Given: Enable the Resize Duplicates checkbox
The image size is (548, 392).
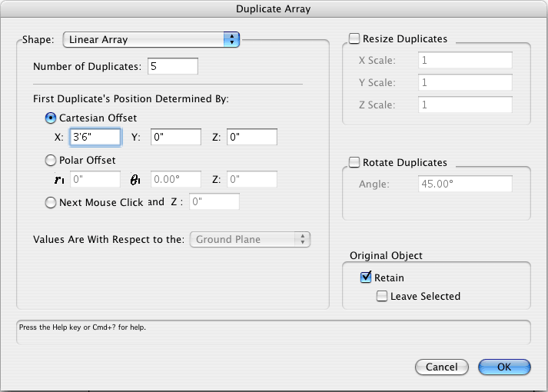Looking at the screenshot, I should (x=354, y=38).
